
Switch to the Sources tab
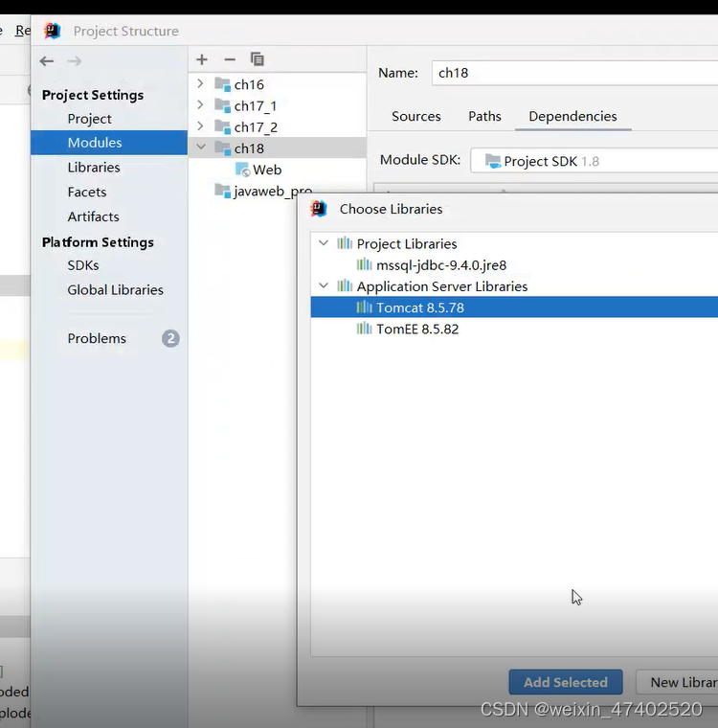(416, 116)
